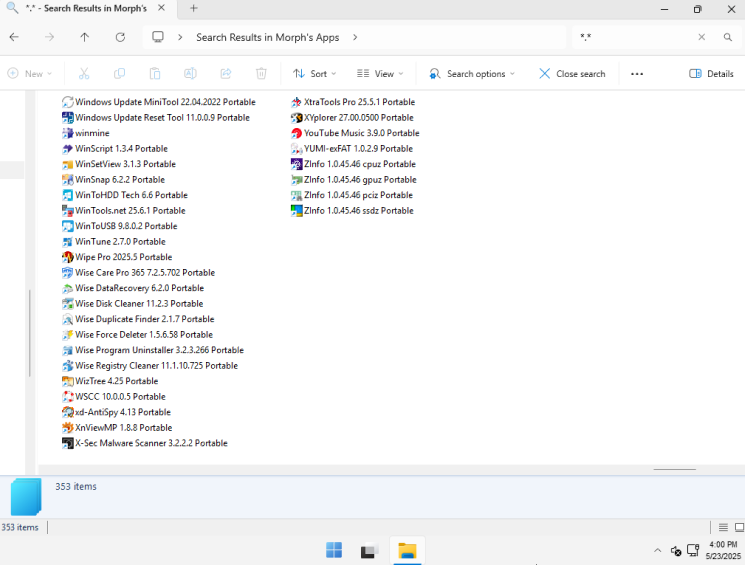Image resolution: width=745 pixels, height=565 pixels.
Task: Click the WinSnap 6.2.2 Portable icon
Action: click(x=67, y=180)
